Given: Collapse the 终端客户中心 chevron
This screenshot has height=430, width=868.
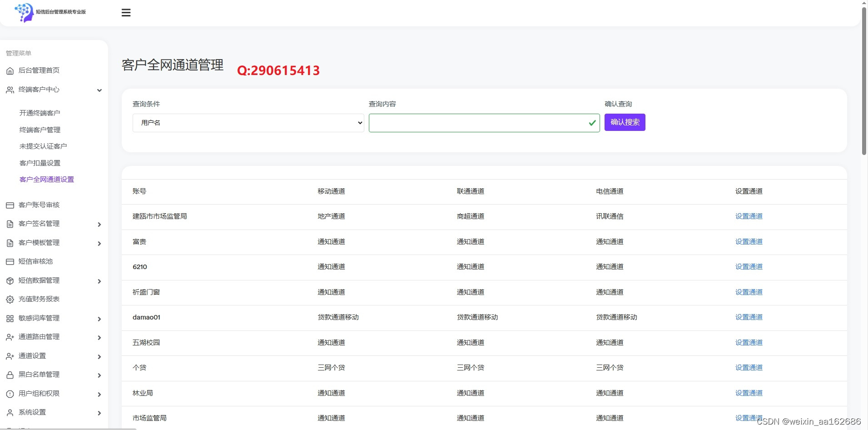Looking at the screenshot, I should coord(99,90).
